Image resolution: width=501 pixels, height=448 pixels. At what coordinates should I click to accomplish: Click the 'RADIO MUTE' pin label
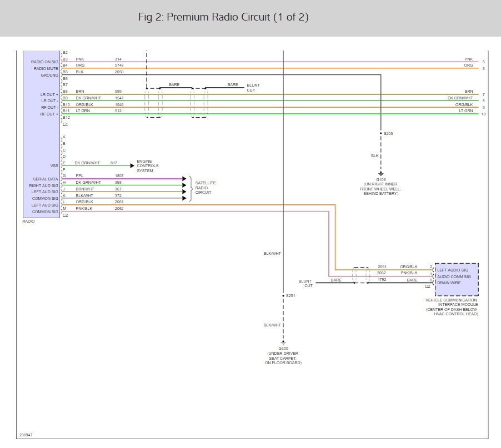pyautogui.click(x=46, y=69)
